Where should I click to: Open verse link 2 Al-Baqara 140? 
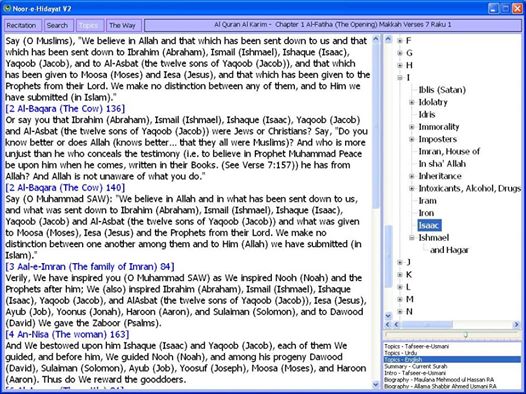click(65, 187)
